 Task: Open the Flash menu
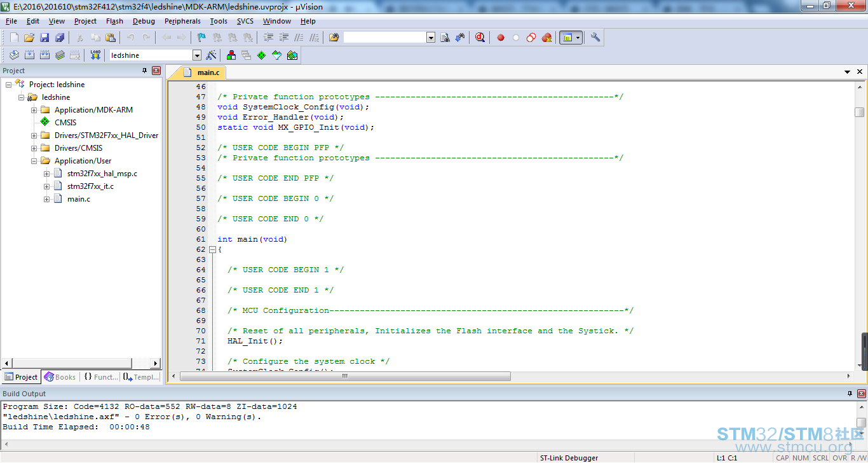click(x=115, y=21)
